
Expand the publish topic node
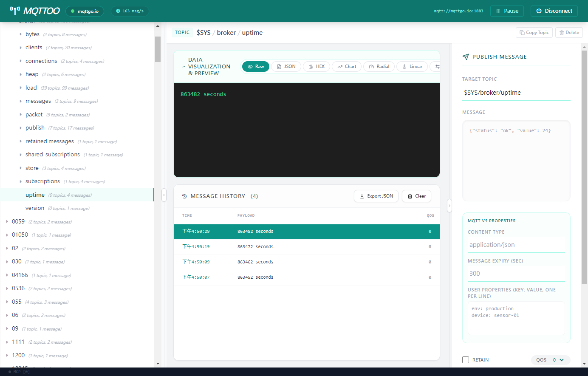pos(20,128)
